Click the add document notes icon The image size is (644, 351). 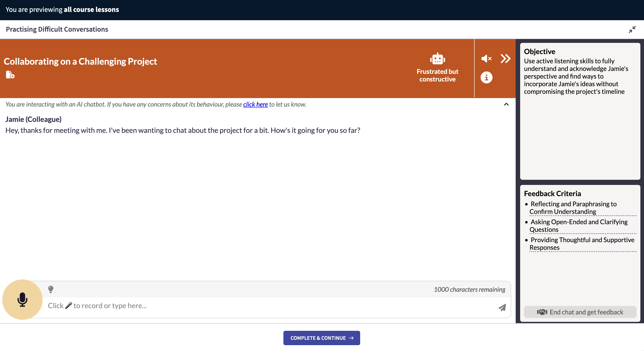click(10, 75)
